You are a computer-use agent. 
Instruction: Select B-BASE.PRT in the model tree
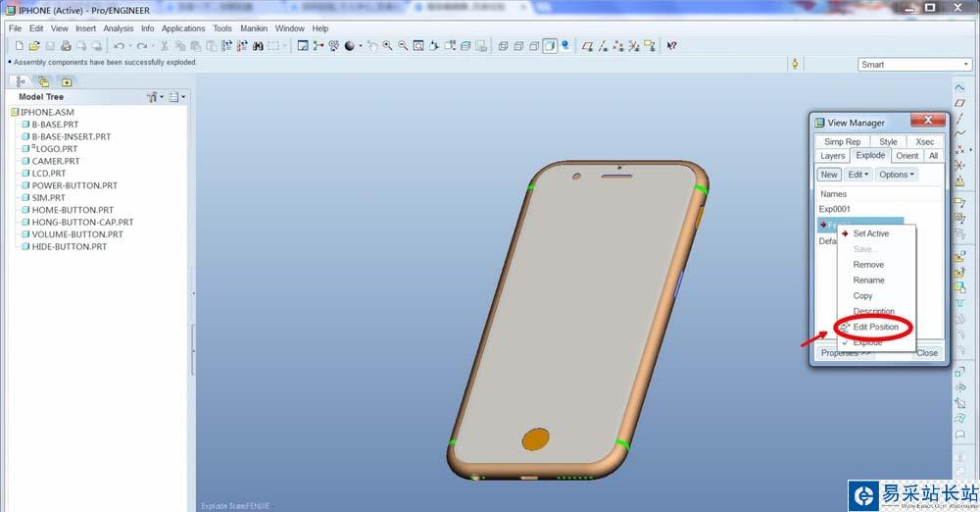coord(50,124)
